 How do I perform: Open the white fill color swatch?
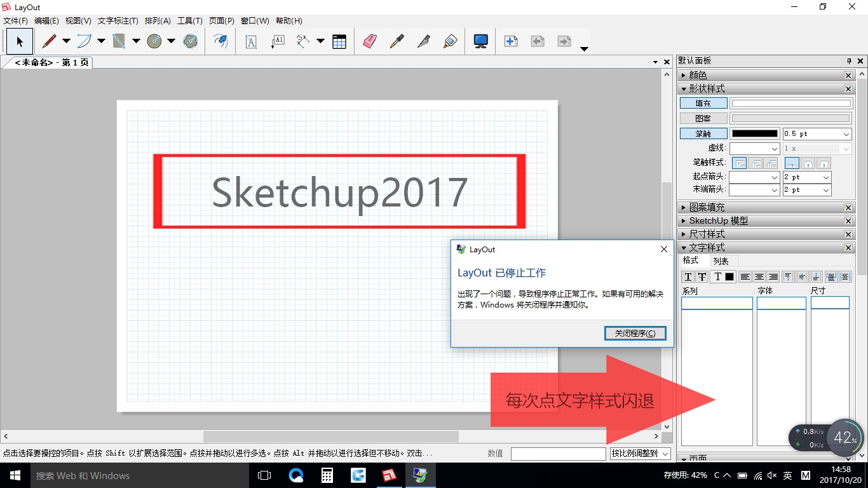coord(791,103)
